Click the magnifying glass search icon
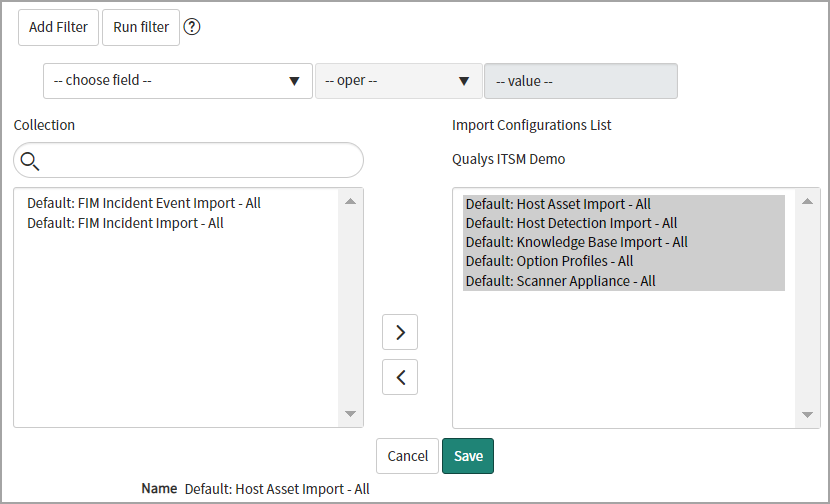Viewport: 830px width, 504px height. click(30, 161)
